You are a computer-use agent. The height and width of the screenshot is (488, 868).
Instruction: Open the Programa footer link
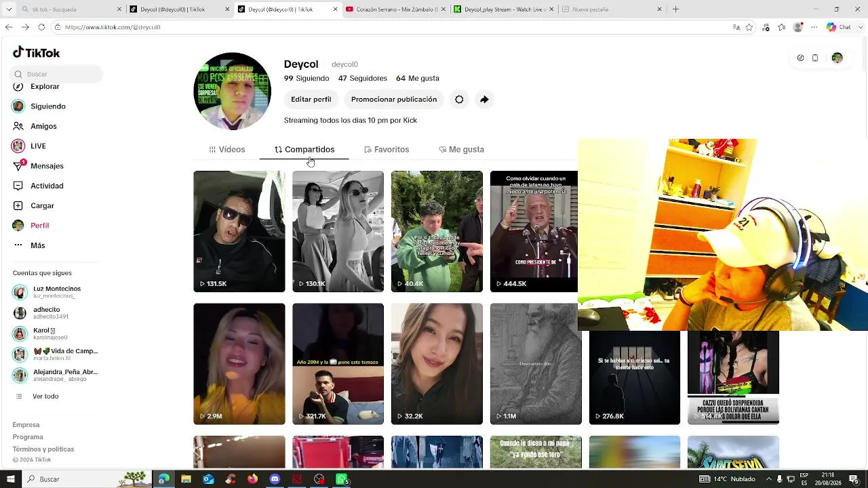pyautogui.click(x=28, y=437)
